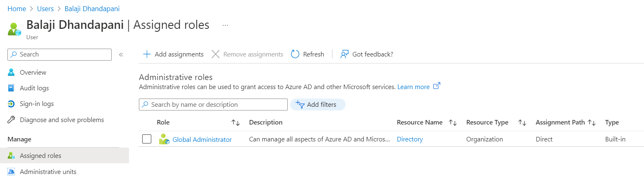Click the Sign-in logs arrow icon
Viewport: 644px width, 181px height.
coord(12,104)
